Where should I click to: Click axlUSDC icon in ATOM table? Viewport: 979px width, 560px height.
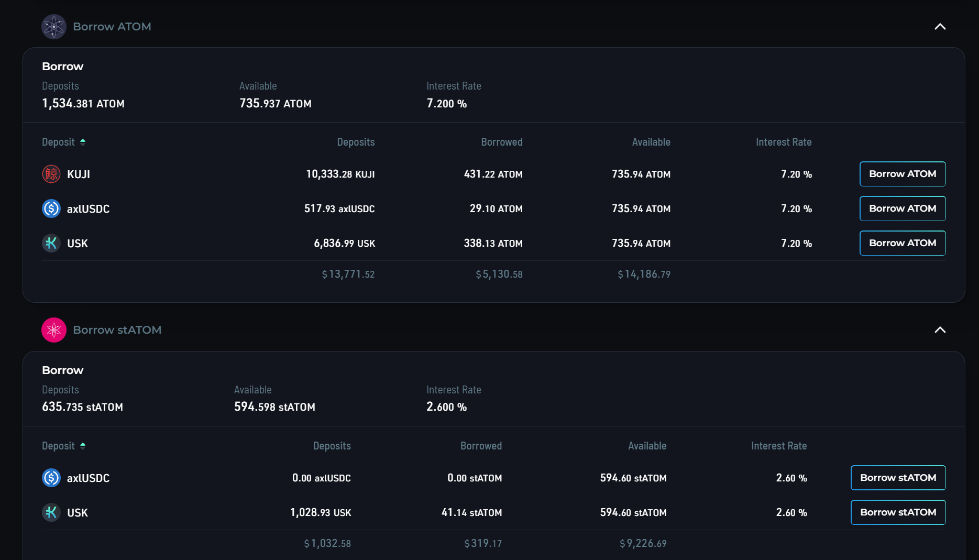(x=51, y=208)
